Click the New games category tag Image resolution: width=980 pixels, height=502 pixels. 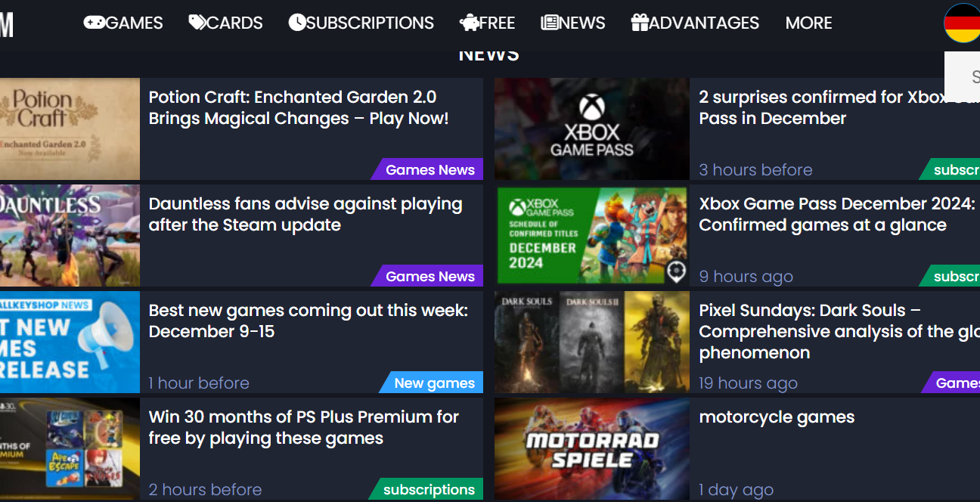pyautogui.click(x=433, y=383)
